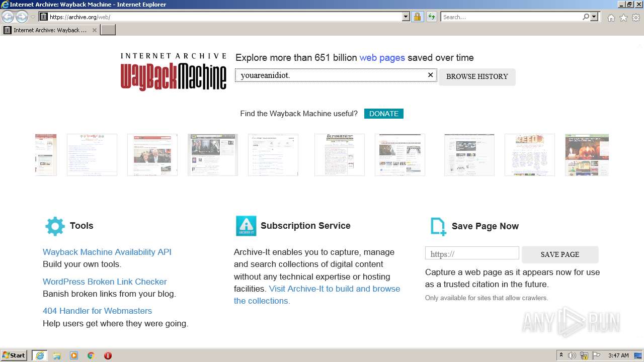This screenshot has width=644, height=362.
Task: Open the fourth thumbnail with dark news photos
Action: coord(213,155)
